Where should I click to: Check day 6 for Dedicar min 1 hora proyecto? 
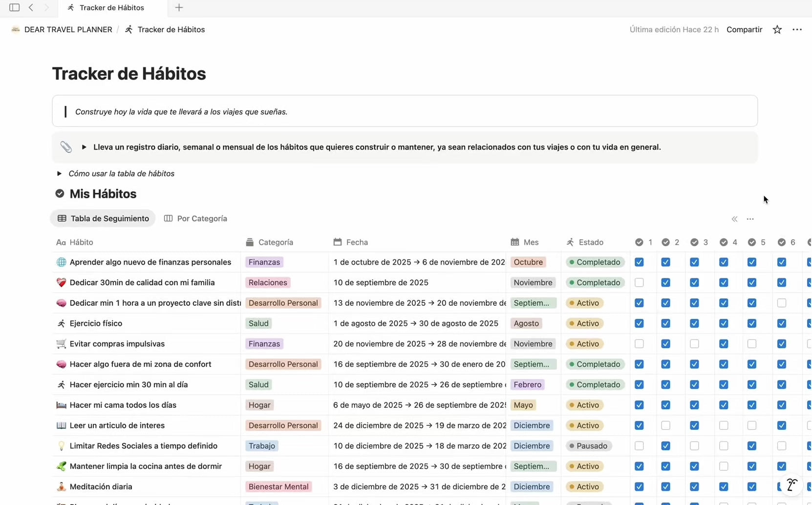(781, 303)
